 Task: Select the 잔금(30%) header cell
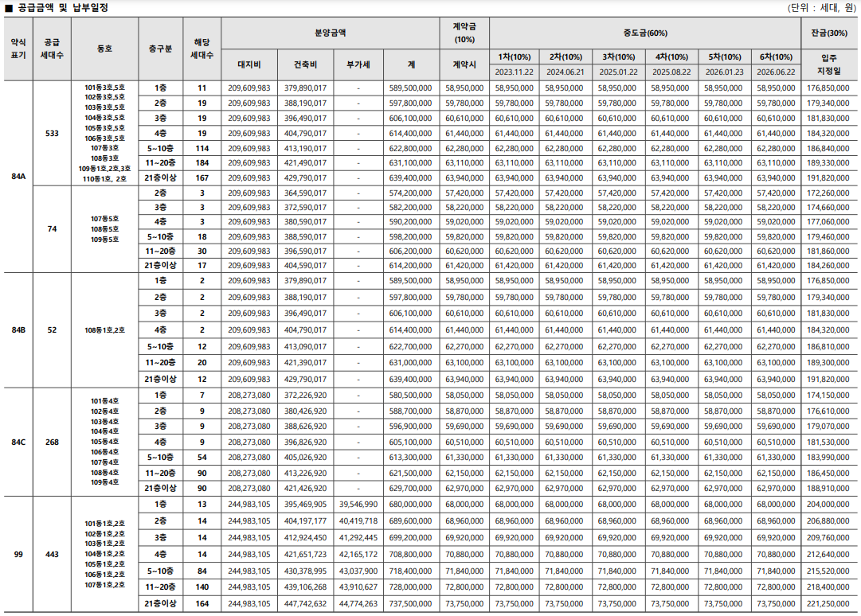click(x=829, y=33)
